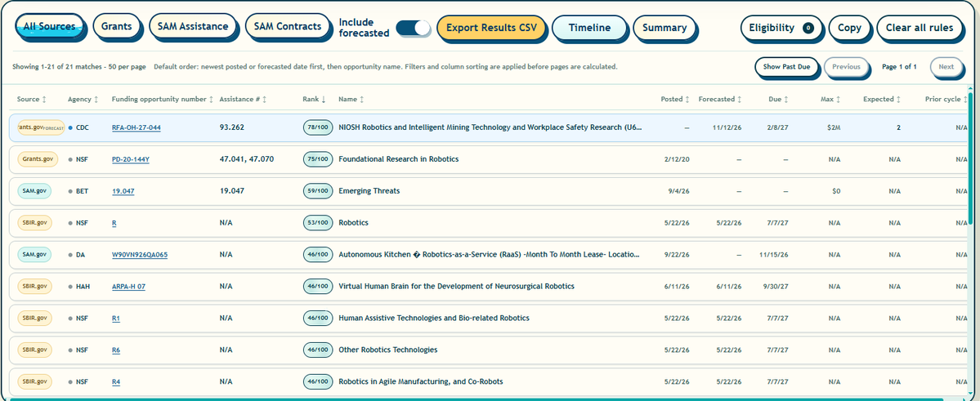Select the All Sources filter tab
Image resolution: width=980 pixels, height=401 pixels.
point(49,26)
